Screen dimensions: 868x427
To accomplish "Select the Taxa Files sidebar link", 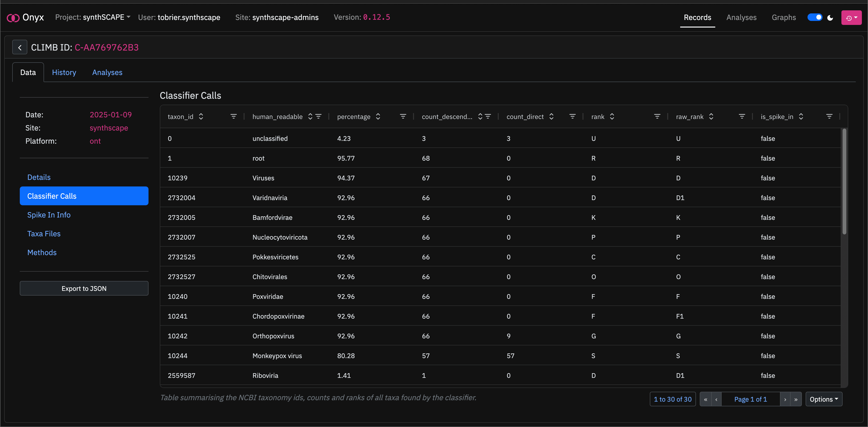I will click(44, 234).
